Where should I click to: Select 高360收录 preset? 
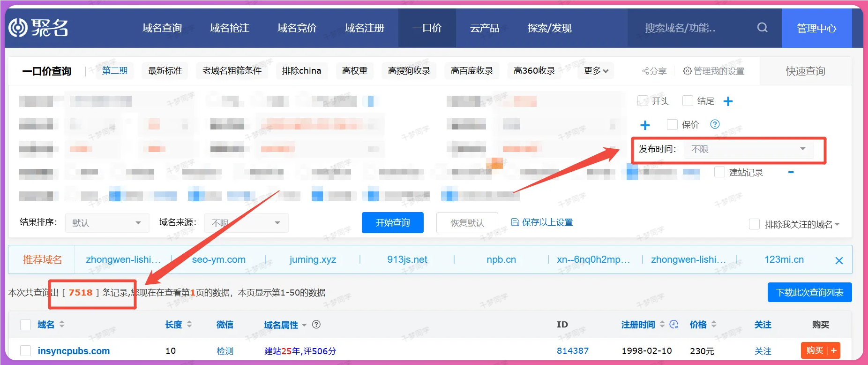[x=534, y=71]
